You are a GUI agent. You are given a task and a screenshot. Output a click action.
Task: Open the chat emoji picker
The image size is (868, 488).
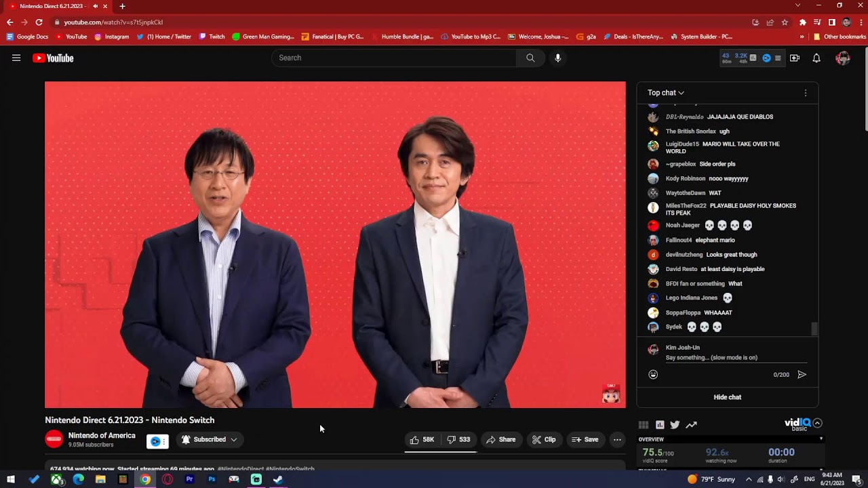(x=653, y=374)
